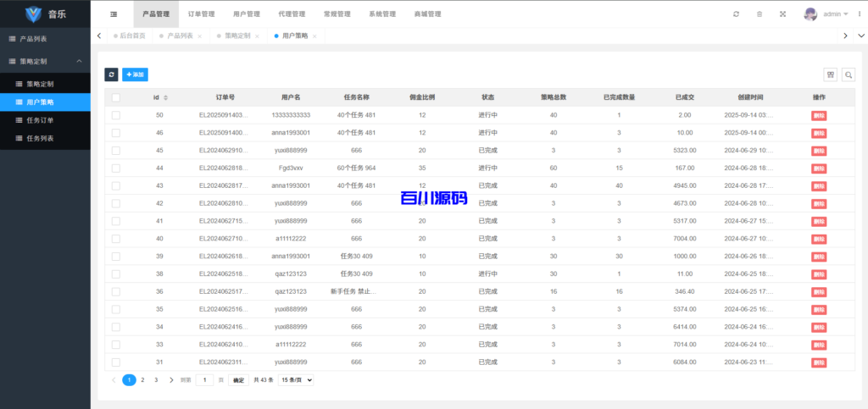The width and height of the screenshot is (868, 409).
Task: Go to the next page arrow
Action: 171,380
